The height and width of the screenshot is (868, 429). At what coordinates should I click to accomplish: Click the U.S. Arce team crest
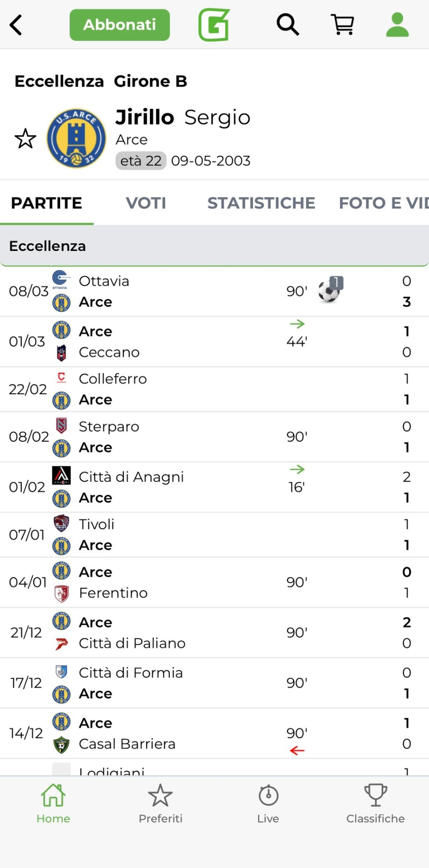click(x=76, y=138)
